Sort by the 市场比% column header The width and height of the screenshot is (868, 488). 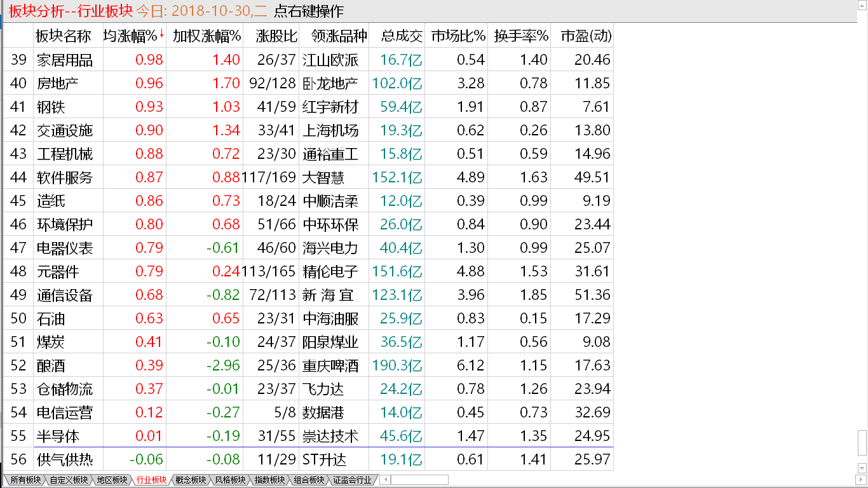coord(458,36)
